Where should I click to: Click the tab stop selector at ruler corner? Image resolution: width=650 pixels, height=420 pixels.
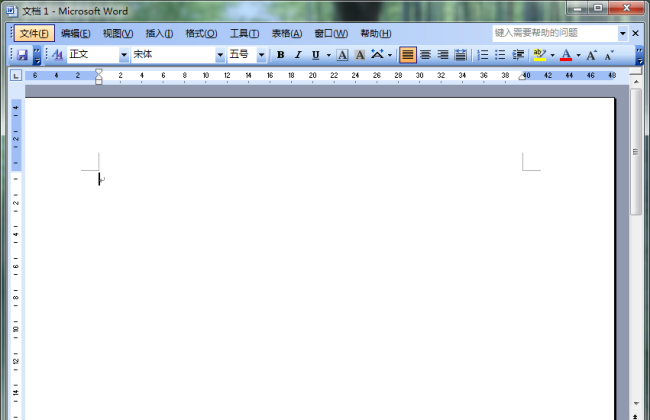coord(16,75)
